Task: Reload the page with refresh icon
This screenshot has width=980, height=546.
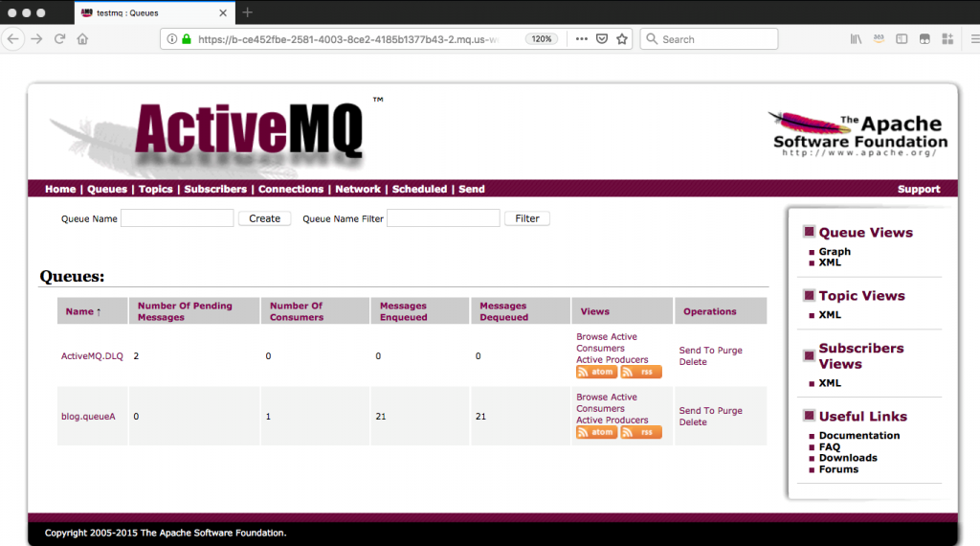Action: [x=59, y=38]
